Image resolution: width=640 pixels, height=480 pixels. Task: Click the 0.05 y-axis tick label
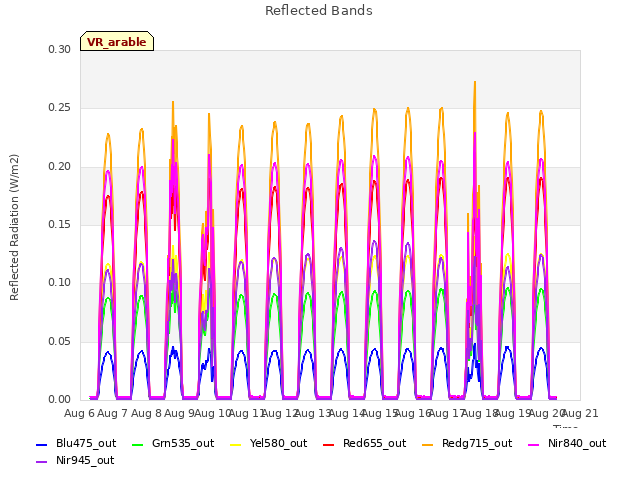60,341
